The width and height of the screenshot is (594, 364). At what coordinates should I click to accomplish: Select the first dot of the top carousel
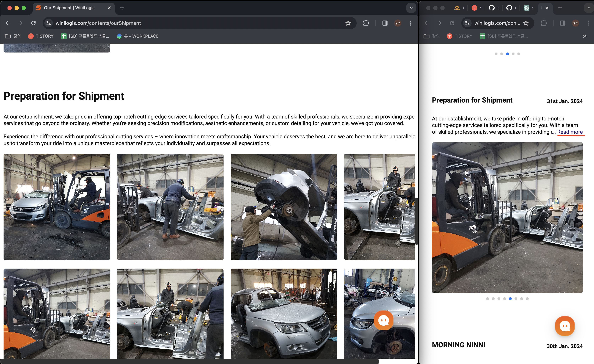[x=496, y=54]
